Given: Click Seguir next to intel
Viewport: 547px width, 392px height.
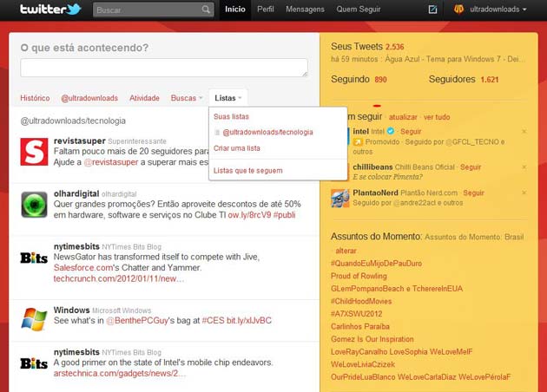Looking at the screenshot, I should (411, 131).
